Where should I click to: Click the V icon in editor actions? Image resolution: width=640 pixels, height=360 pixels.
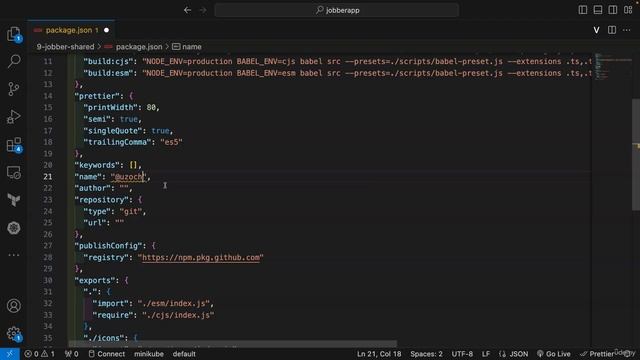coord(596,30)
